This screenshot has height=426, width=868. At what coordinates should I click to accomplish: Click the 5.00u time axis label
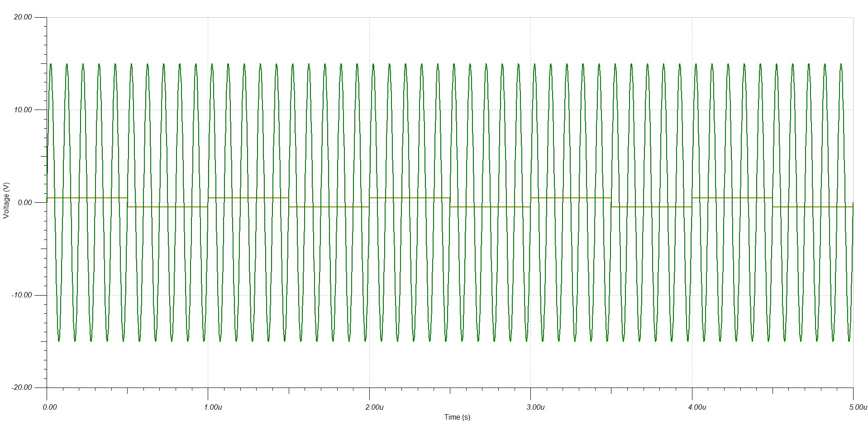click(858, 407)
